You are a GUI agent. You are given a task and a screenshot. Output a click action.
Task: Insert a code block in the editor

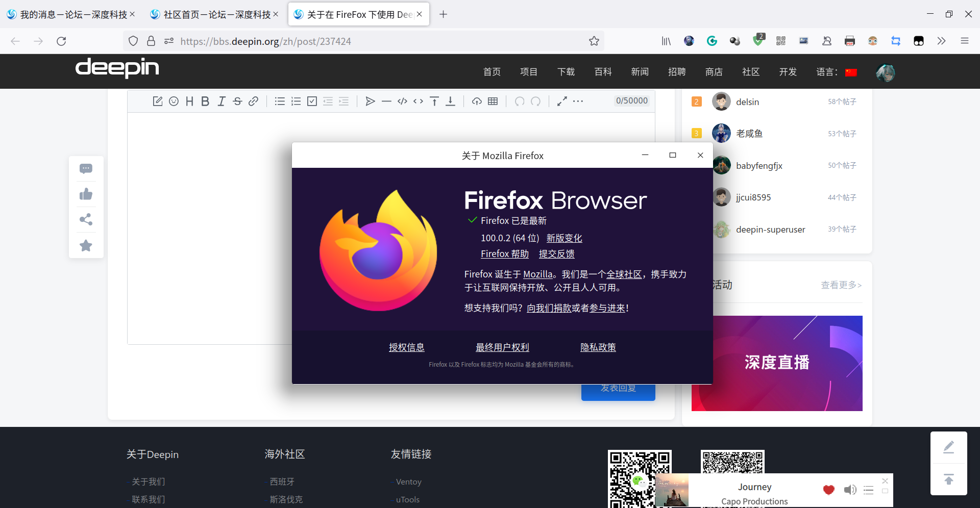402,101
